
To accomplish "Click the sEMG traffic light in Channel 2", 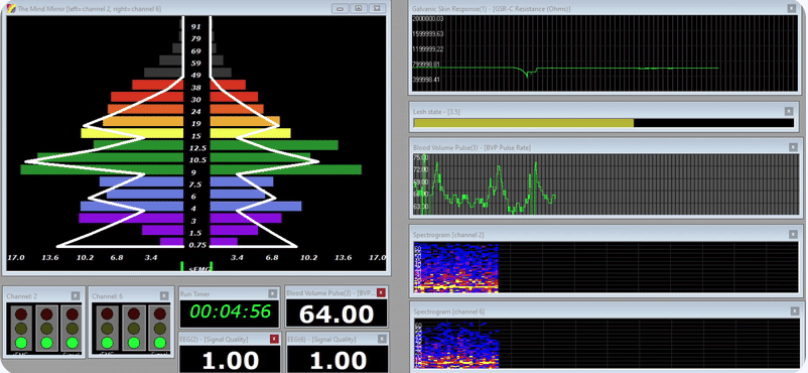I will (x=21, y=328).
